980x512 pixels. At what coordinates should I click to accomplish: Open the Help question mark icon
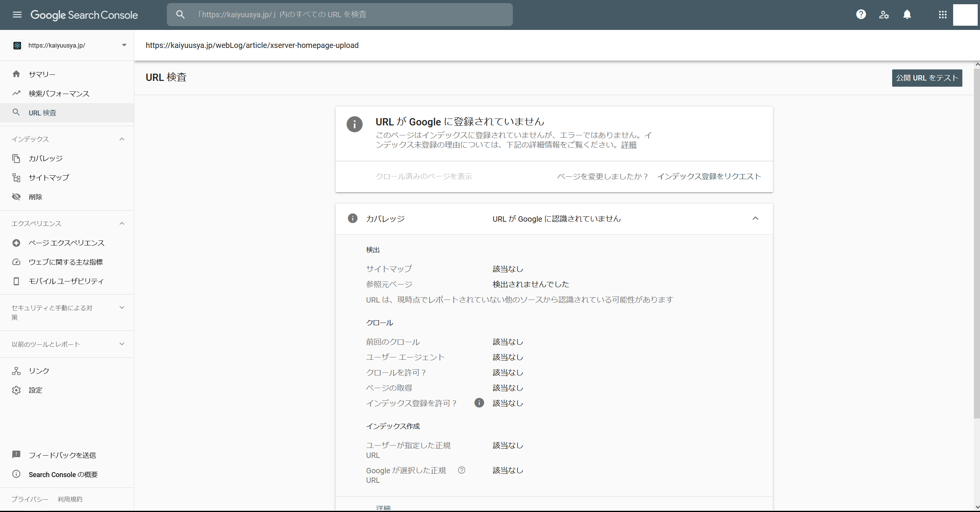[861, 15]
